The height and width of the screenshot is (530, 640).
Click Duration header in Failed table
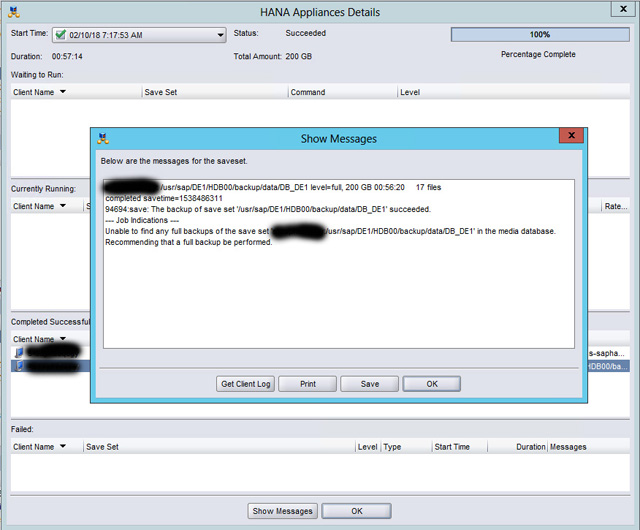coord(530,447)
